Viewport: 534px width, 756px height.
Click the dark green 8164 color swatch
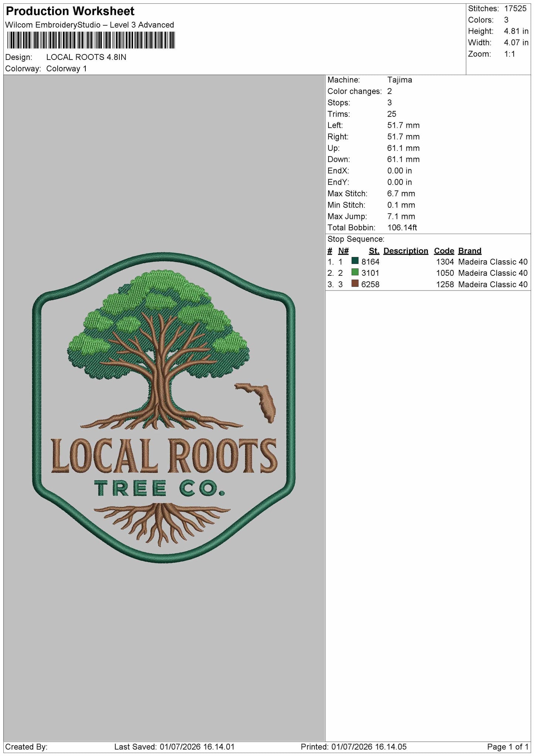click(355, 261)
